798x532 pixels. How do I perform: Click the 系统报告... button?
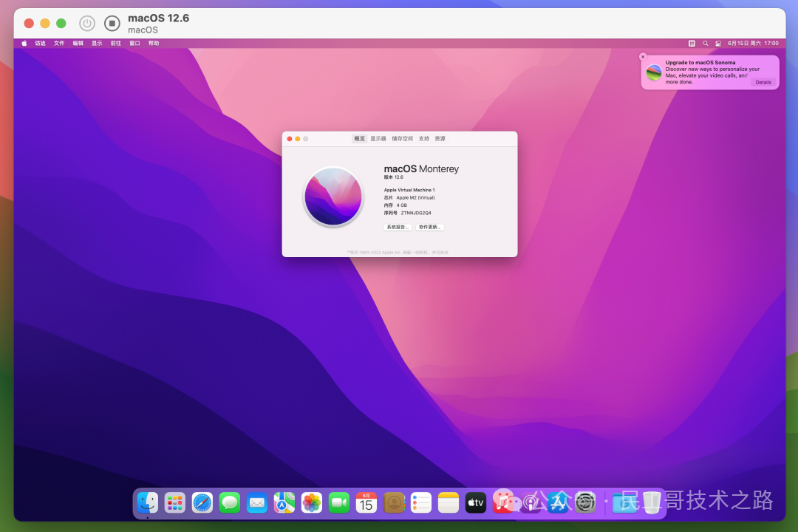(x=398, y=227)
